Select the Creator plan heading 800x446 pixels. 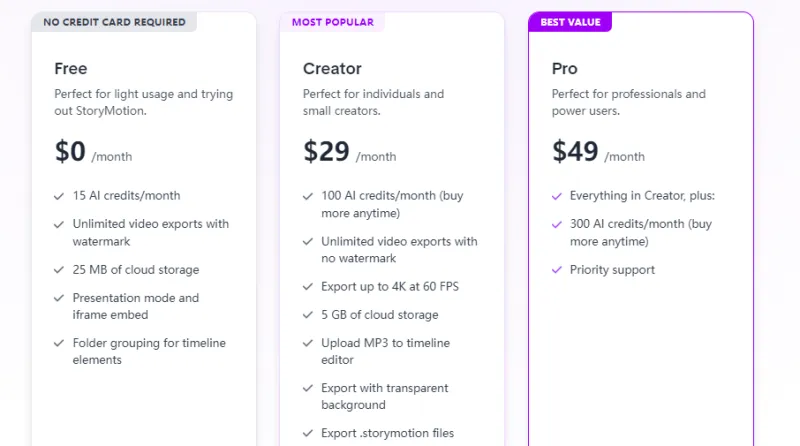click(x=332, y=69)
